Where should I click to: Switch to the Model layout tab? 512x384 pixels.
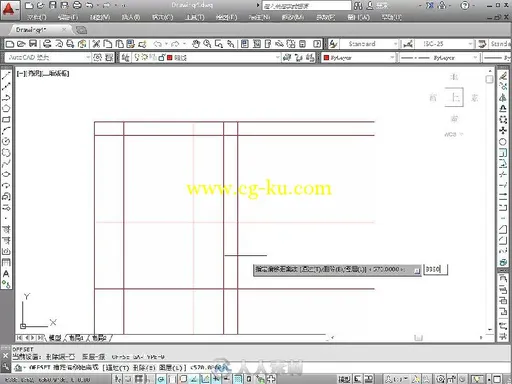[55, 338]
